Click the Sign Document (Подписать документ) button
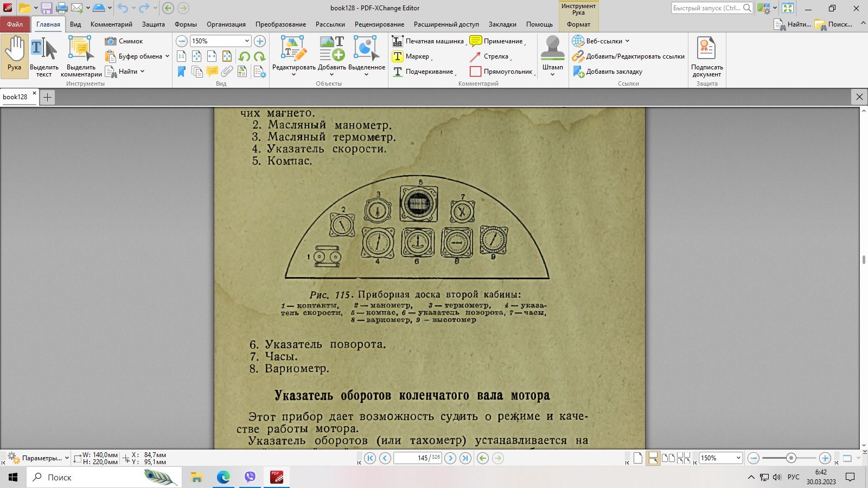The width and height of the screenshot is (868, 488). 707,56
